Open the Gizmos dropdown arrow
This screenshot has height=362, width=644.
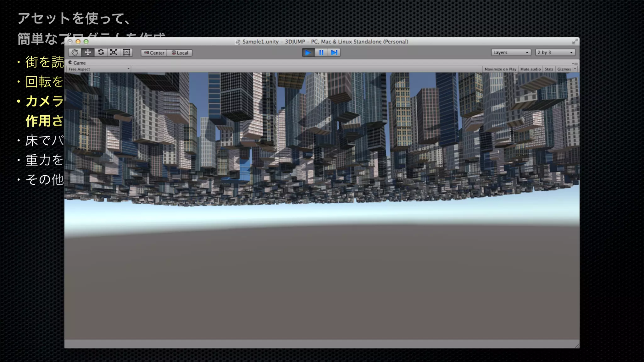pos(575,69)
